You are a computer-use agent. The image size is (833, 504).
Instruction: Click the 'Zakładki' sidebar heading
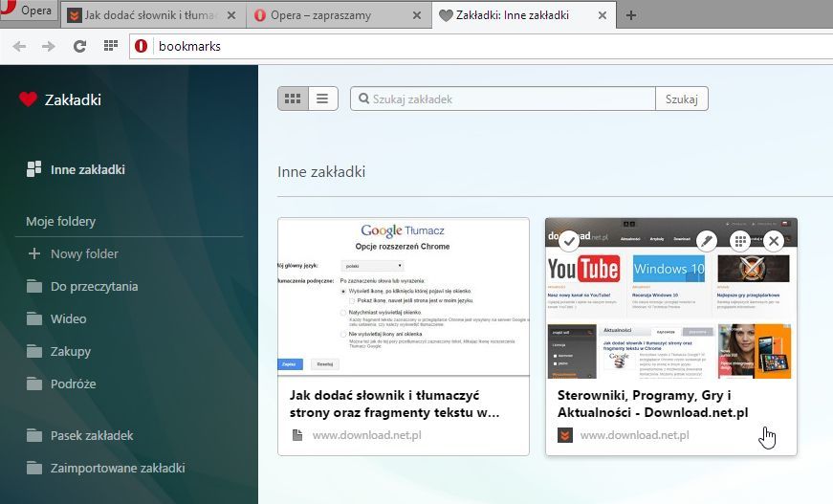(x=73, y=99)
